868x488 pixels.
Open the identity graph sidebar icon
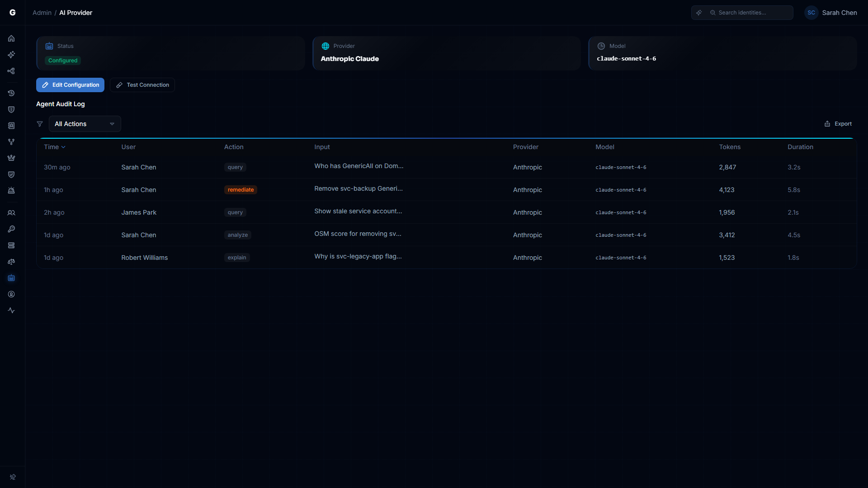coord(11,71)
